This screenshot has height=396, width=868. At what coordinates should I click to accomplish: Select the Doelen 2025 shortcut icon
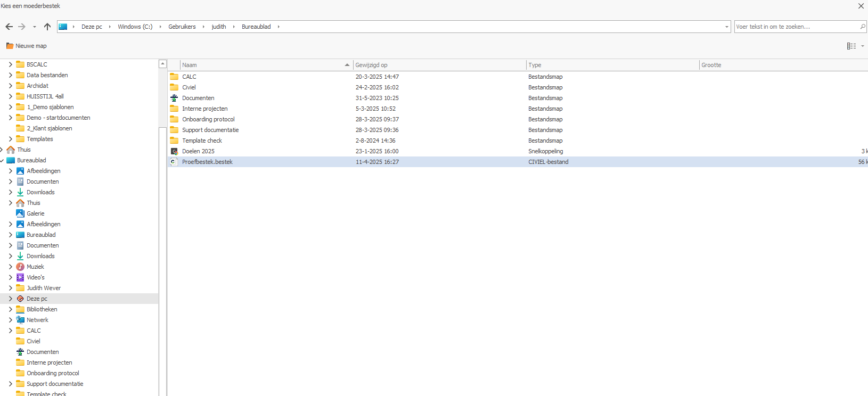click(174, 151)
